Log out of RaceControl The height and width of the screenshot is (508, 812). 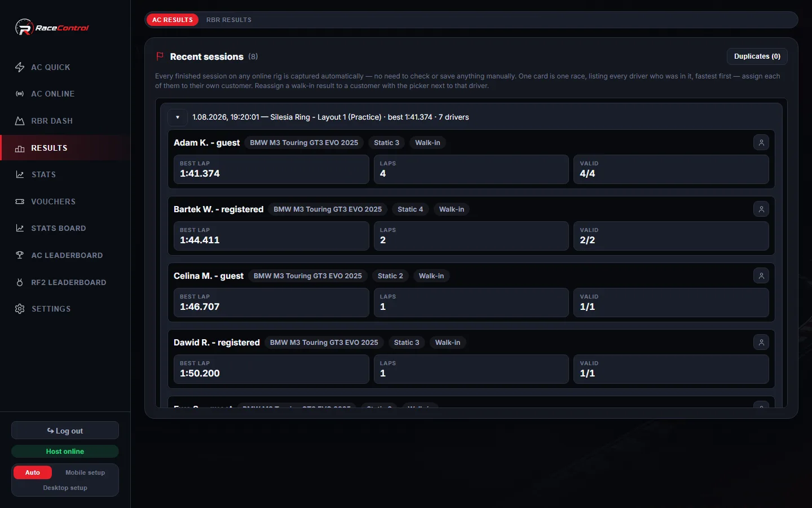pyautogui.click(x=65, y=431)
